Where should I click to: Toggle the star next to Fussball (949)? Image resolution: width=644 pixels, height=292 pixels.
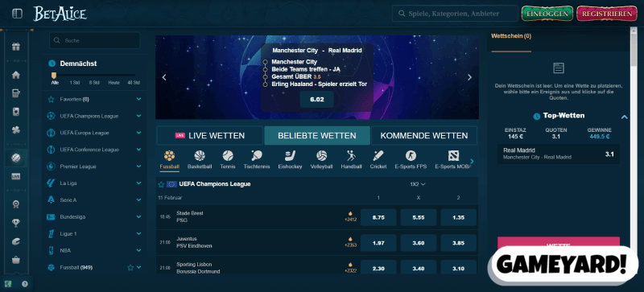click(x=130, y=267)
